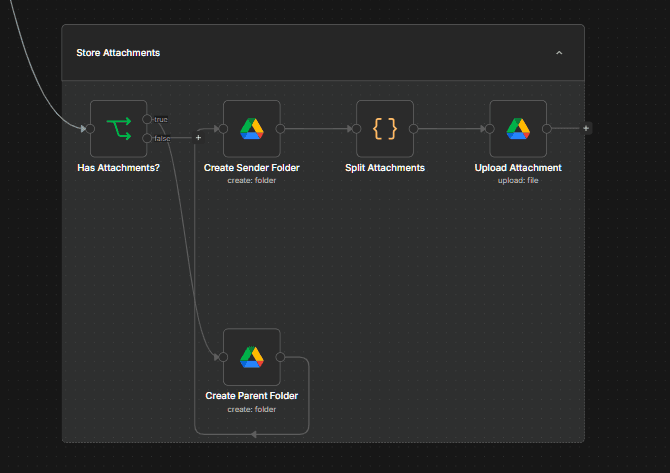Screen dimensions: 670x473
Task: Select the Has Attachments? branch node icon
Action: point(118,129)
